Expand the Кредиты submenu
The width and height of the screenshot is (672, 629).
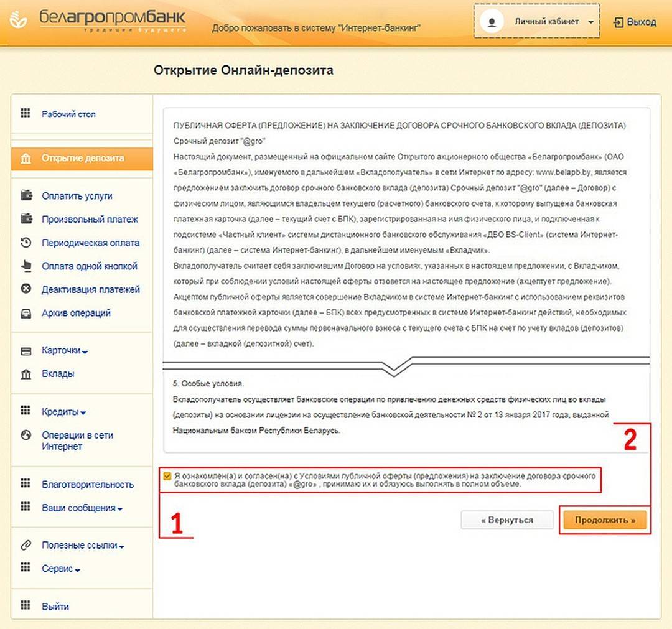pos(63,412)
